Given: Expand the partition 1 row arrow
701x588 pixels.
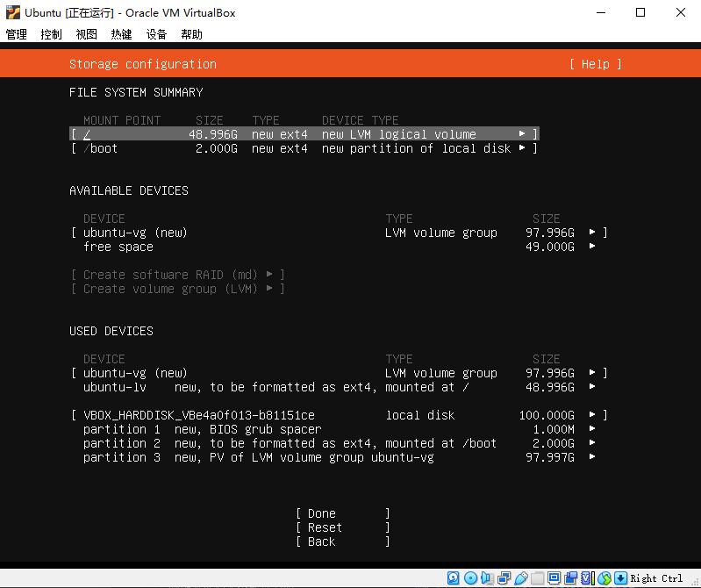Looking at the screenshot, I should point(592,429).
